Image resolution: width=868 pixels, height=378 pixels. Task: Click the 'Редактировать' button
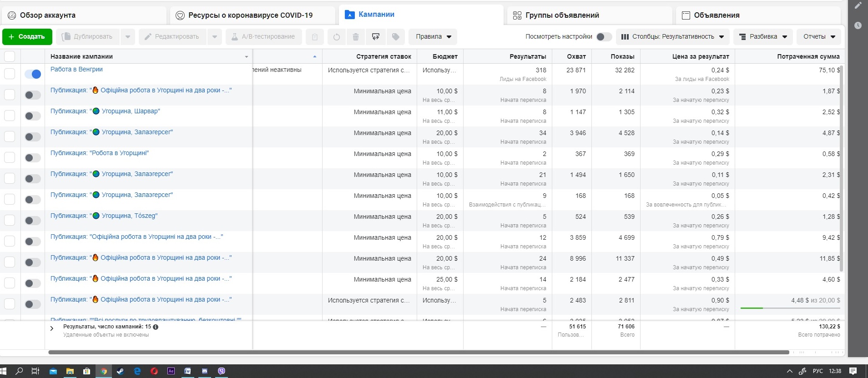(x=172, y=37)
